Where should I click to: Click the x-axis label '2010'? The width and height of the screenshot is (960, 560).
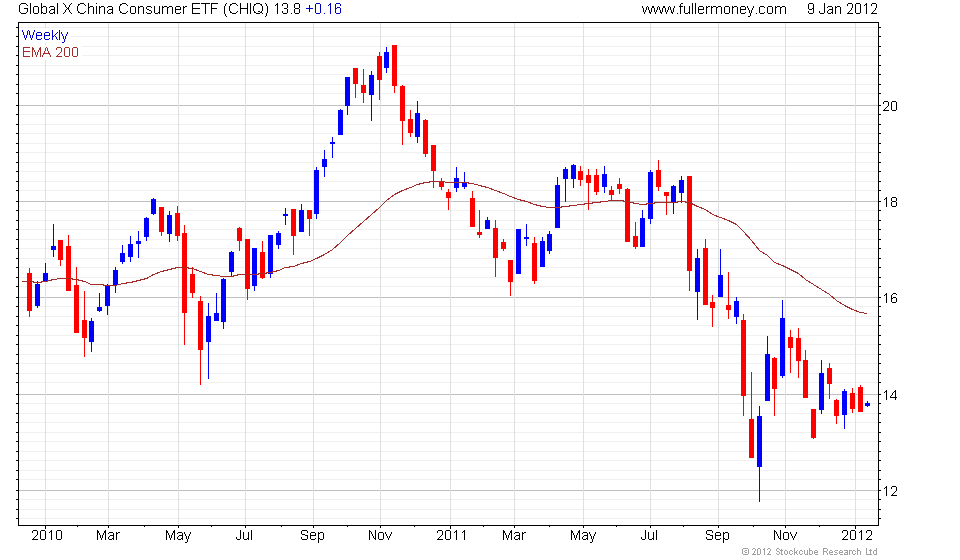[x=47, y=536]
